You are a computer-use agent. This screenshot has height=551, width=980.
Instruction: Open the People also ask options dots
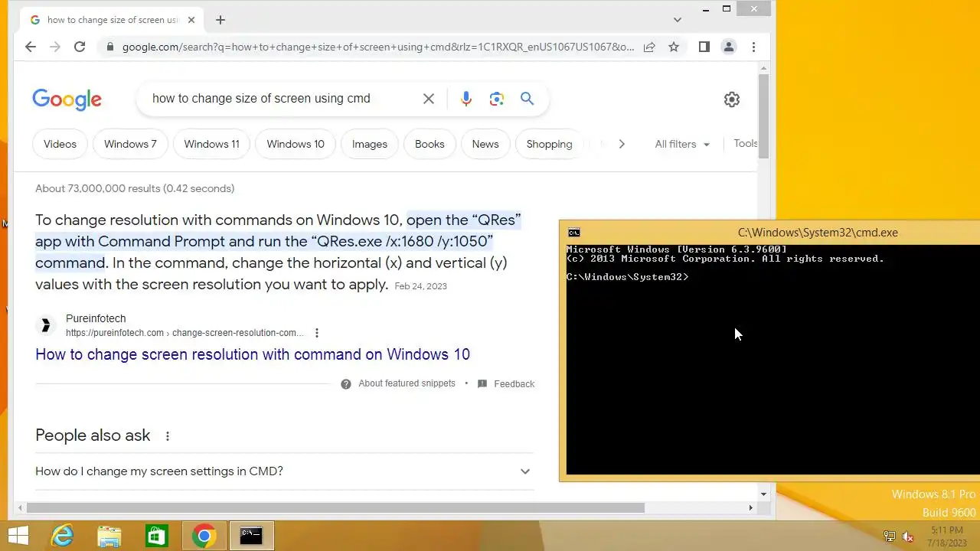(x=167, y=435)
